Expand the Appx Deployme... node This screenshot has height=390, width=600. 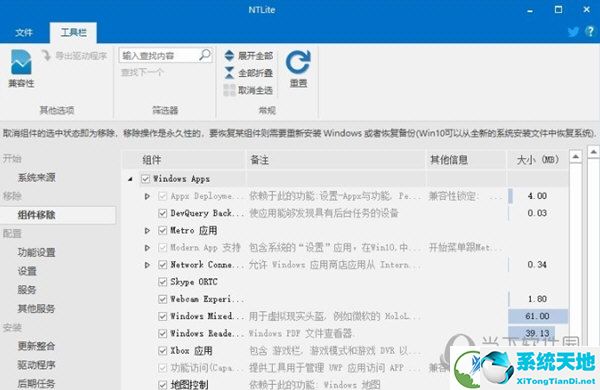coord(147,196)
